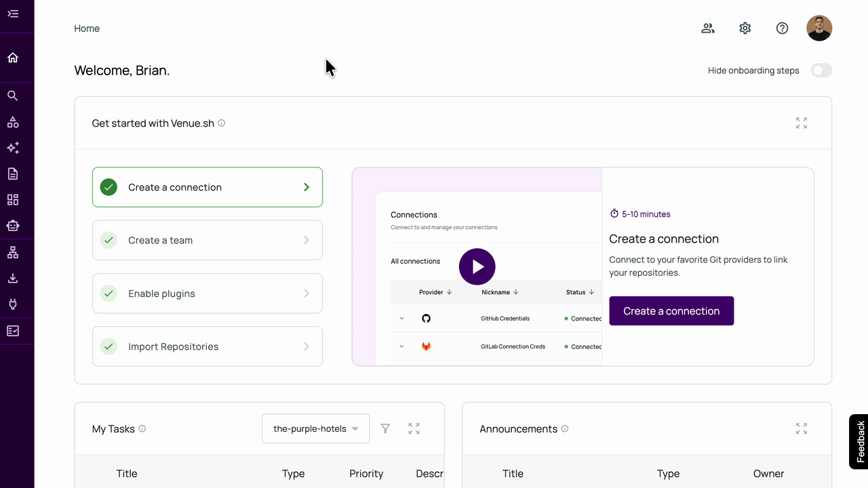
Task: Open the people/teams icon in header
Action: 708,28
